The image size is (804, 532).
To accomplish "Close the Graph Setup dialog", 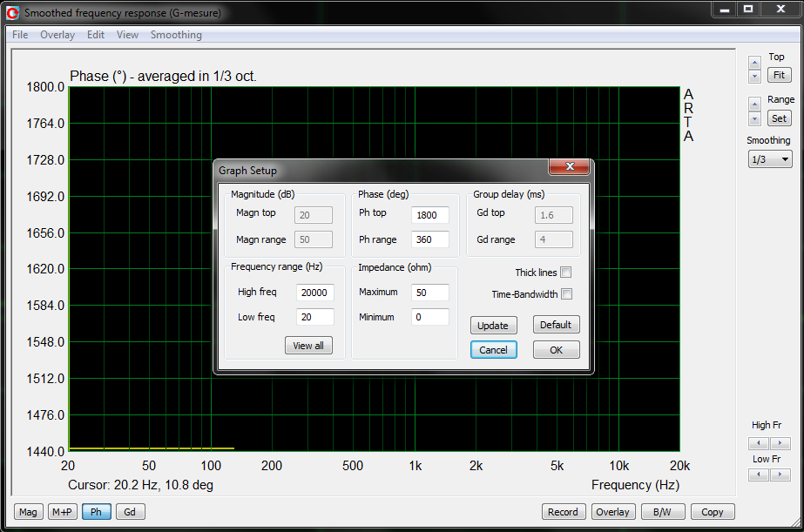I will (569, 166).
